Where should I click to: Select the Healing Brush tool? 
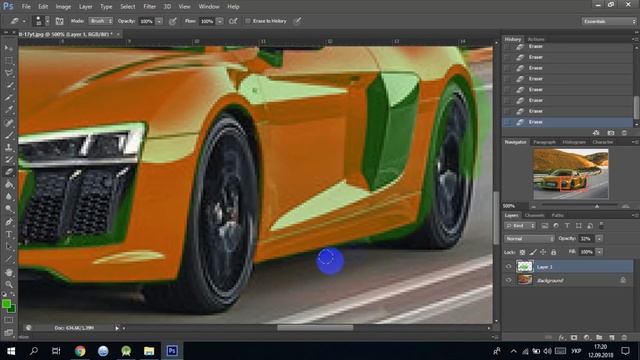pyautogui.click(x=9, y=122)
